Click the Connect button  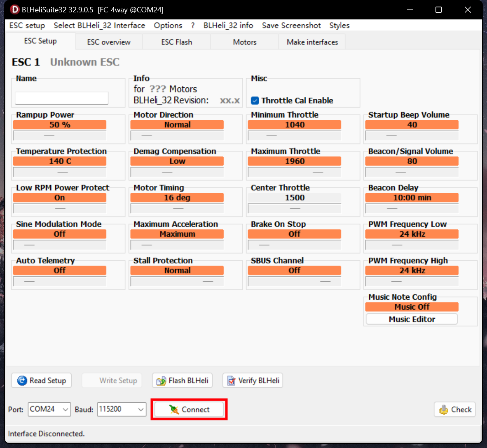pos(189,410)
